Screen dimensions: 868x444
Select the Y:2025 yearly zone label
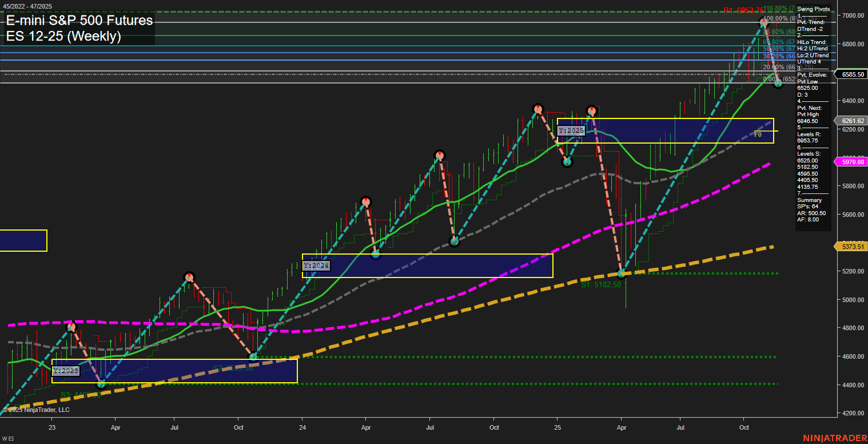[x=571, y=130]
